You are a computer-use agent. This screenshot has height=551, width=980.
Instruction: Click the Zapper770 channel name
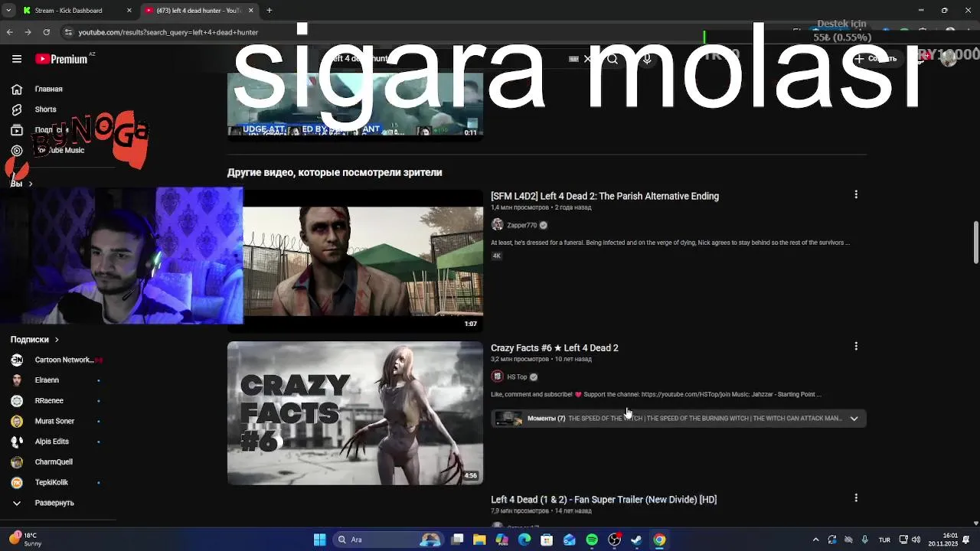click(521, 225)
